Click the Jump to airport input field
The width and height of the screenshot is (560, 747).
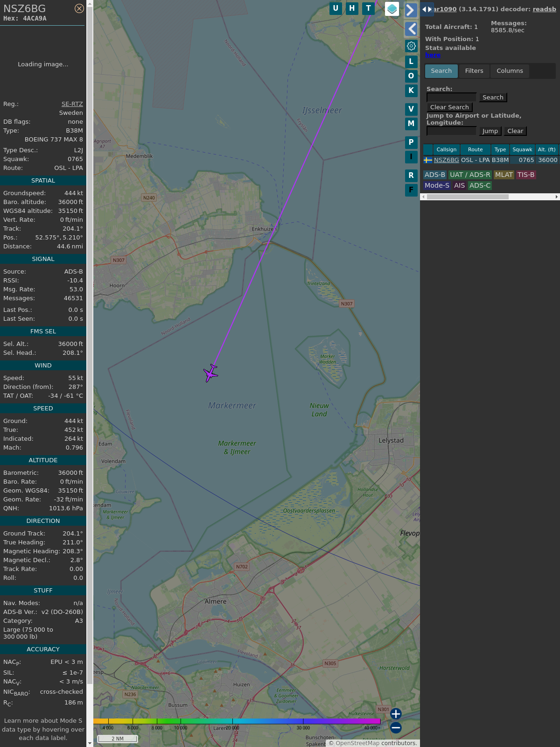pos(452,131)
